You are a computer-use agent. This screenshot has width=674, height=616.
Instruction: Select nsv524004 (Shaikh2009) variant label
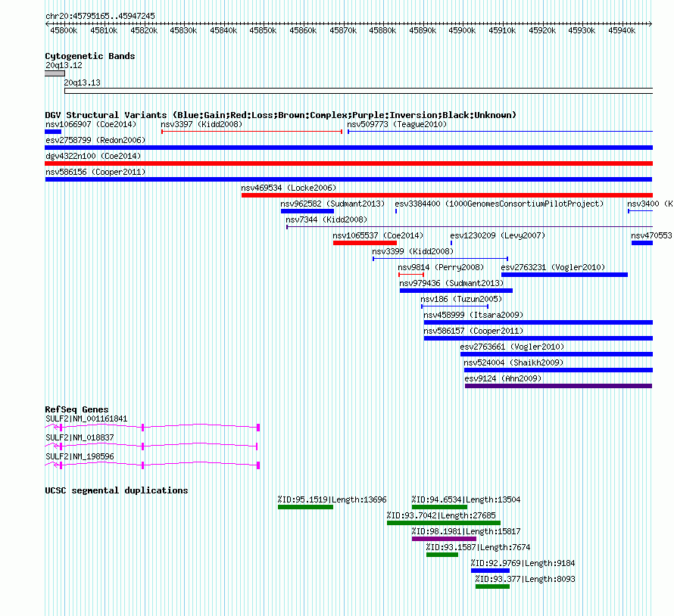point(513,362)
